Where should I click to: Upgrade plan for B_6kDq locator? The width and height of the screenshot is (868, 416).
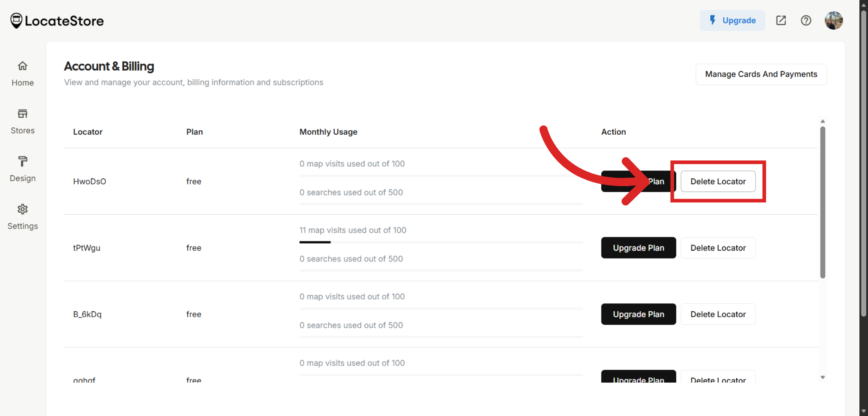coord(638,314)
